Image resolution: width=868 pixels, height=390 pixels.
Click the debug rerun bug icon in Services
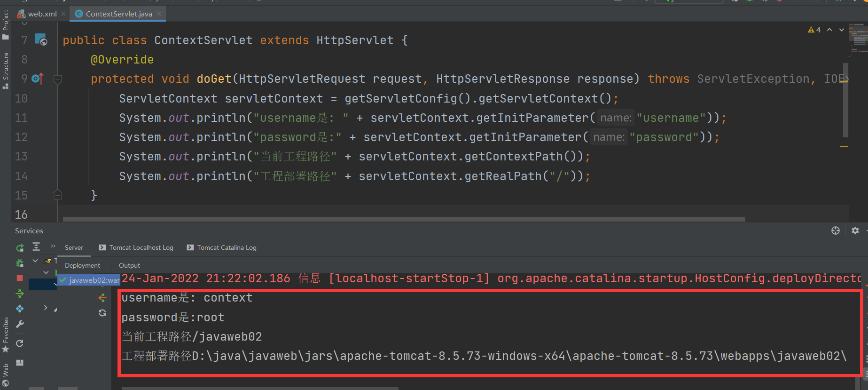pos(20,263)
